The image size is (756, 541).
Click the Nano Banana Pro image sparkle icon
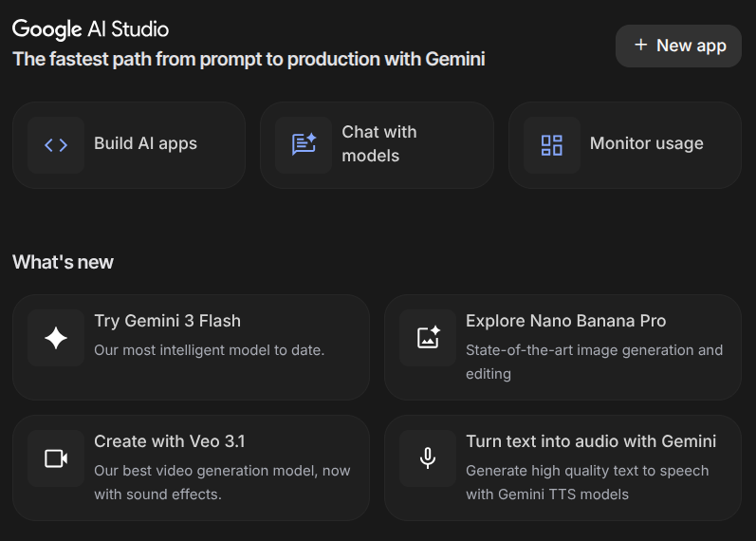pos(428,338)
